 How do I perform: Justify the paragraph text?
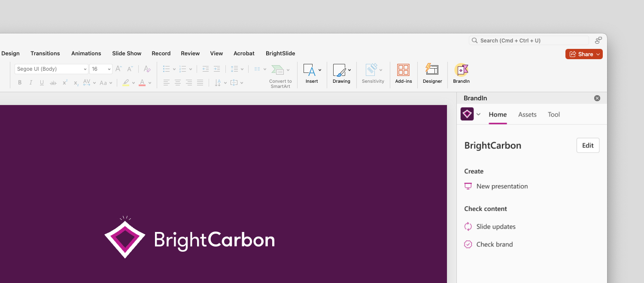click(200, 83)
